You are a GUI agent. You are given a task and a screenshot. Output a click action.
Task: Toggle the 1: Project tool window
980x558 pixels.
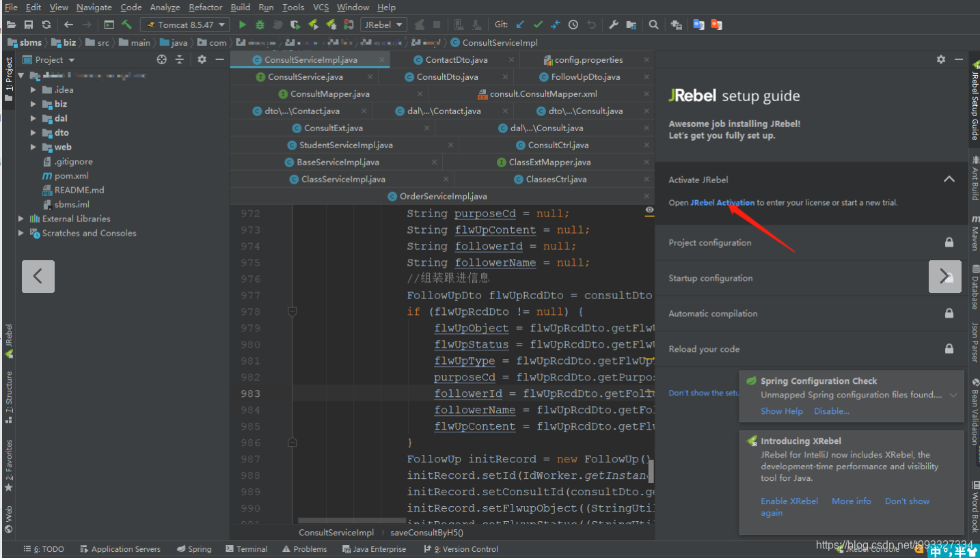point(9,79)
